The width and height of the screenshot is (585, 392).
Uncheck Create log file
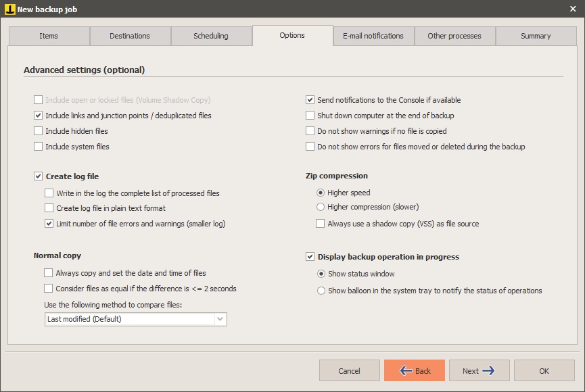pyautogui.click(x=39, y=176)
